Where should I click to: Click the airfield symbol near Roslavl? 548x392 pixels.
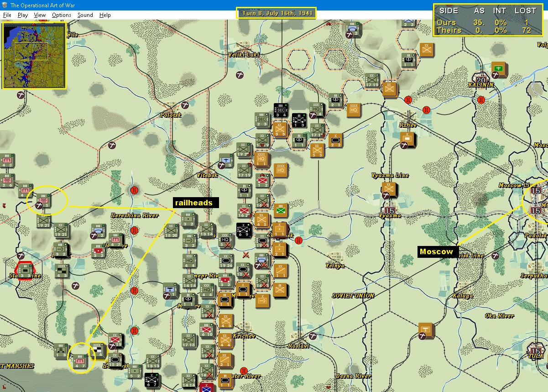tap(313, 335)
